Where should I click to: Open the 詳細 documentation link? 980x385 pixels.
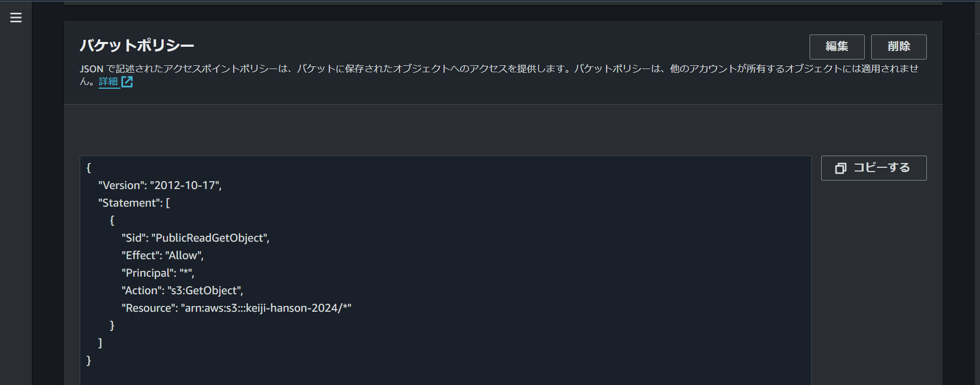point(109,82)
